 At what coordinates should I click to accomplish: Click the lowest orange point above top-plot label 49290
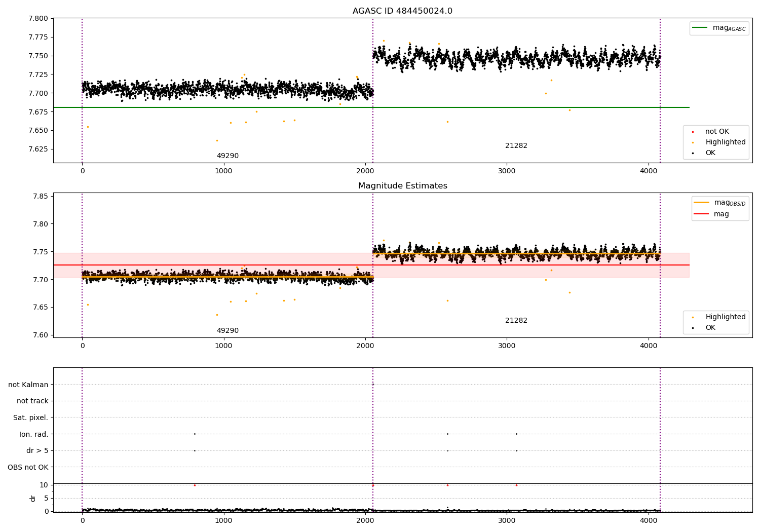click(x=217, y=141)
